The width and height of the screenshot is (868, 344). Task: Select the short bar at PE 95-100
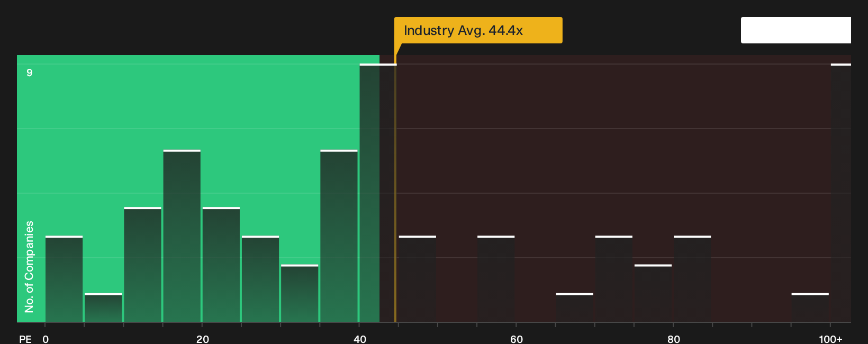pyautogui.click(x=810, y=307)
